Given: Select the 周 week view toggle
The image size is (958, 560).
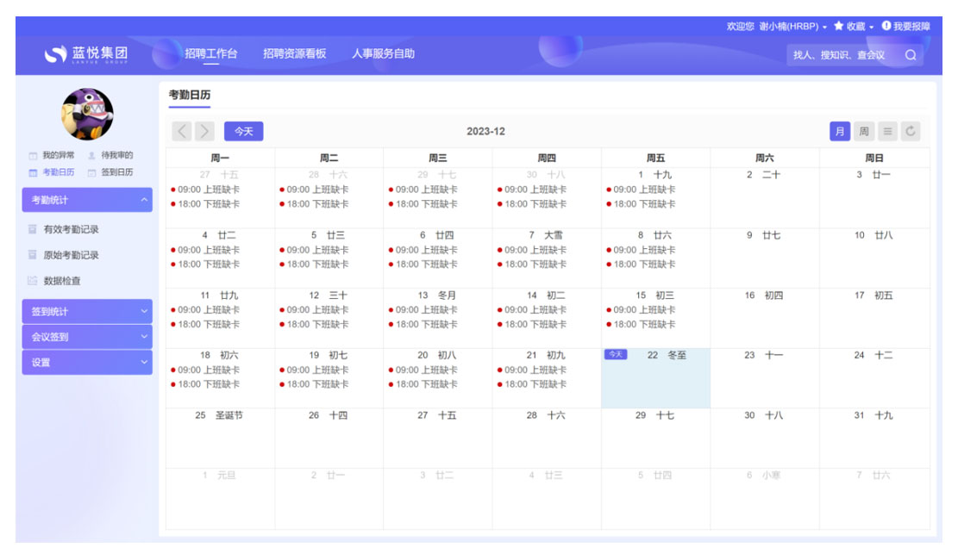Looking at the screenshot, I should 863,131.
